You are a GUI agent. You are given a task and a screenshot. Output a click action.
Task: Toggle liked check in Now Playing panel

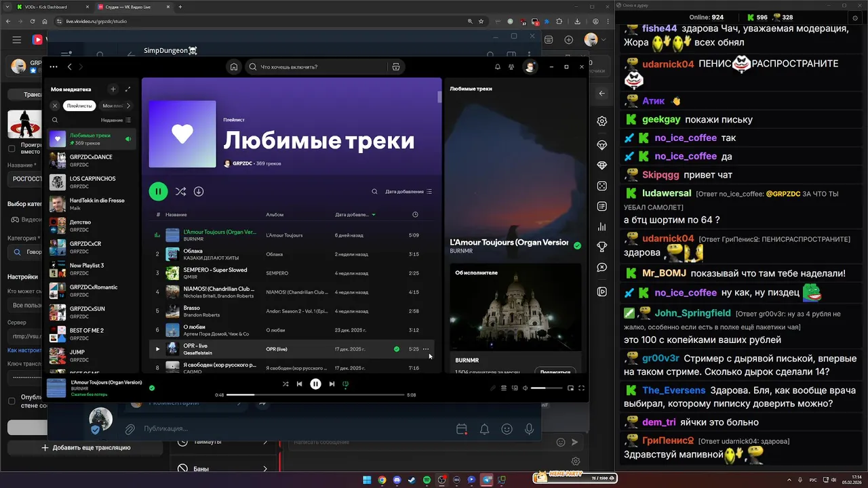click(x=577, y=245)
